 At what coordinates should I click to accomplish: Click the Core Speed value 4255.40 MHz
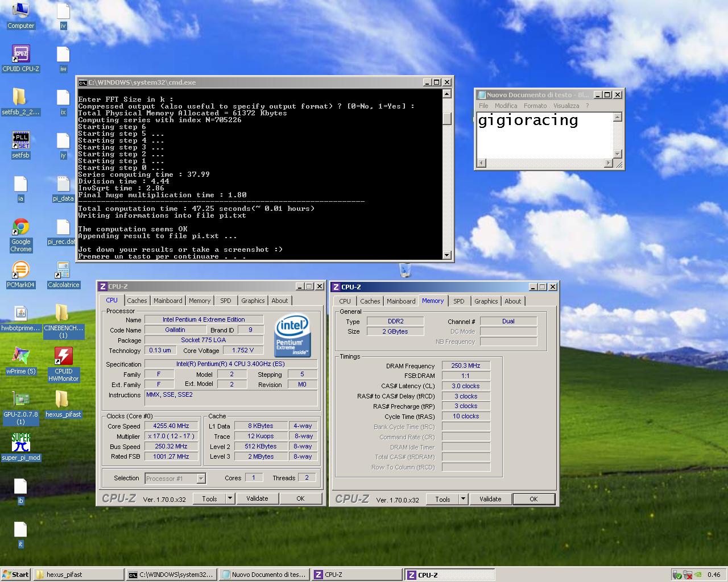pyautogui.click(x=171, y=426)
